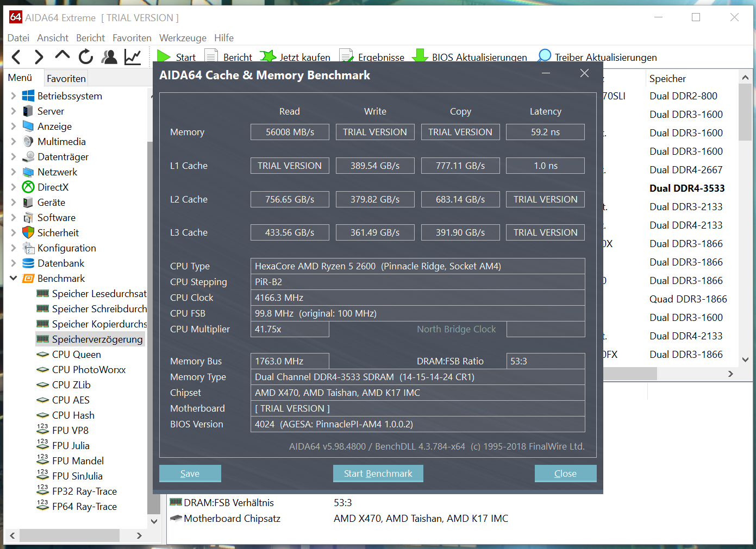This screenshot has width=756, height=549.
Task: Close the benchmark dialog with X
Action: click(584, 73)
